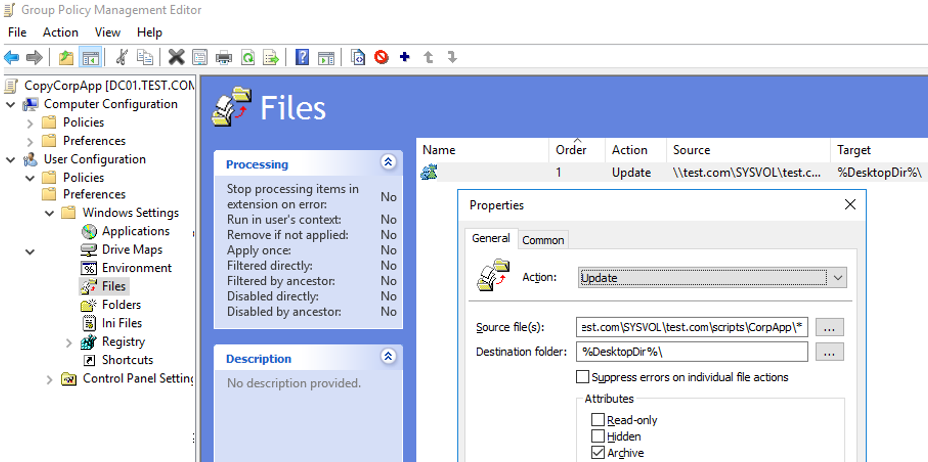Image resolution: width=928 pixels, height=462 pixels.
Task: Open the File menu
Action: tap(17, 32)
